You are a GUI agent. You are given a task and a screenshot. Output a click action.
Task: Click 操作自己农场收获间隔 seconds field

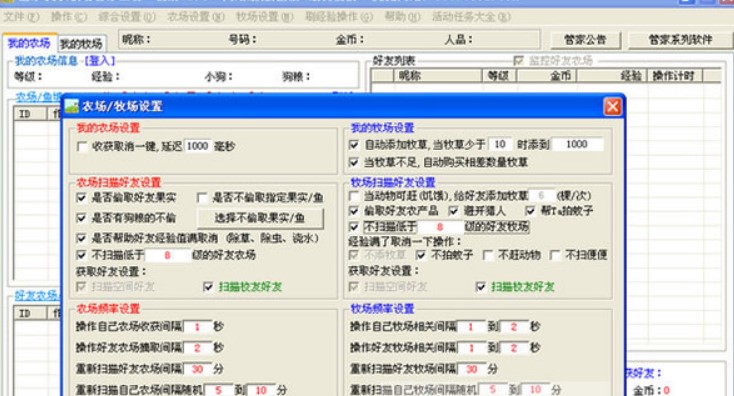[197, 327]
